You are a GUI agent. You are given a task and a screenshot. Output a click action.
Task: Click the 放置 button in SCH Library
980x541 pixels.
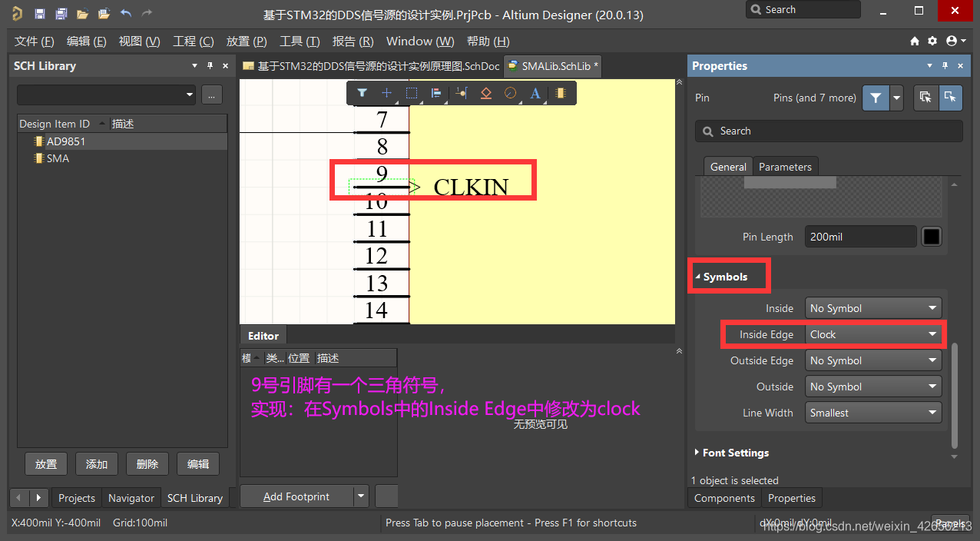click(x=46, y=464)
